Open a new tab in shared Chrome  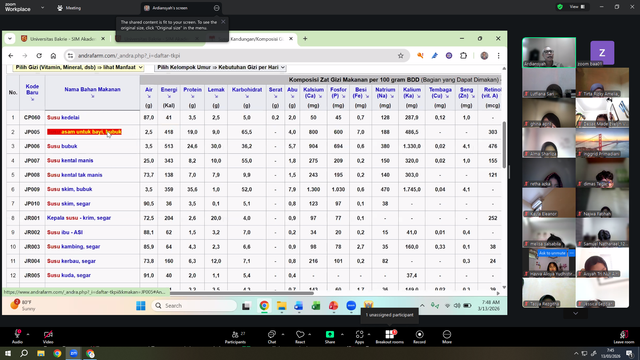point(305,39)
